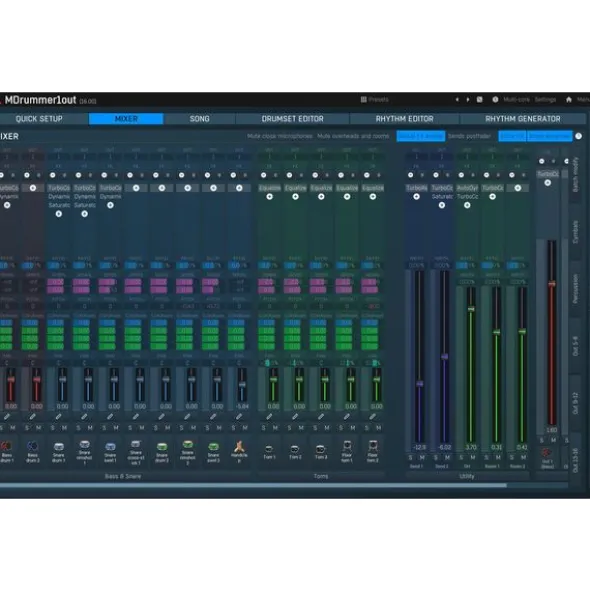Mute the Tom 2 channel

tap(301, 428)
